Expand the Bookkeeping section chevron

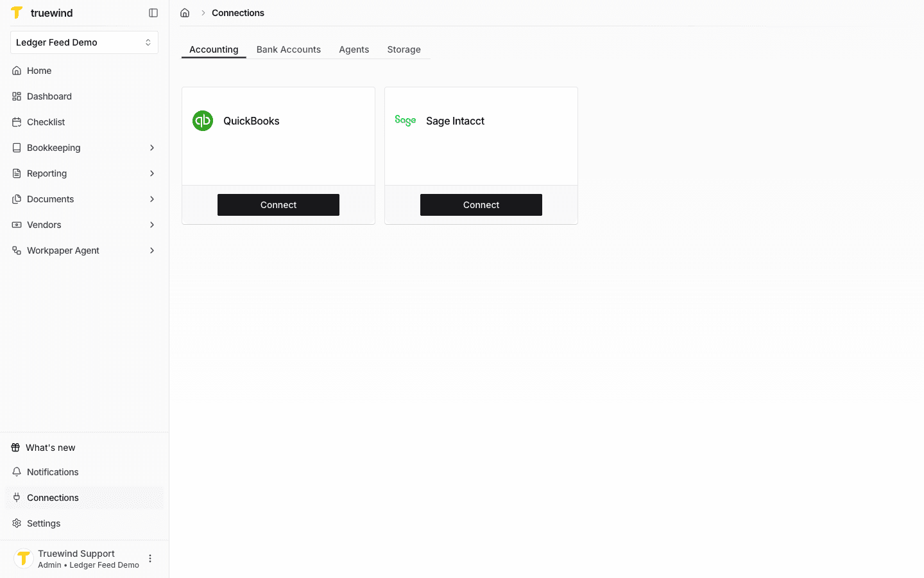pyautogui.click(x=152, y=148)
